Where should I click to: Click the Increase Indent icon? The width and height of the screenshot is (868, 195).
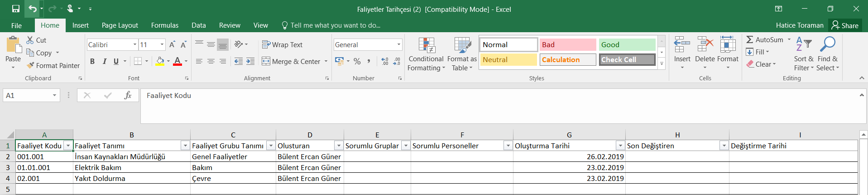coord(250,61)
